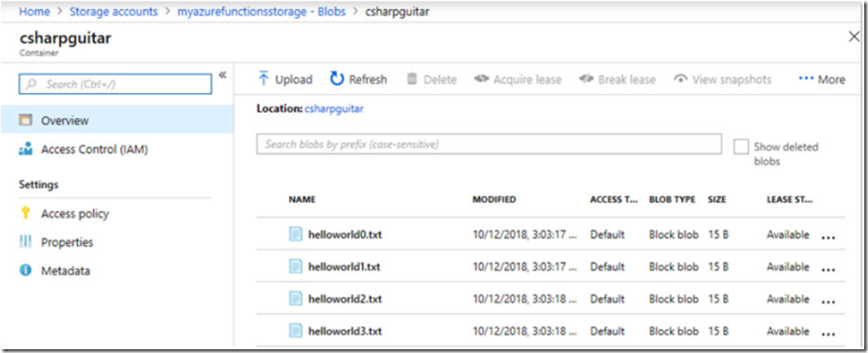The width and height of the screenshot is (868, 353).
Task: Sort by the LEASE ST... column header
Action: pyautogui.click(x=790, y=199)
